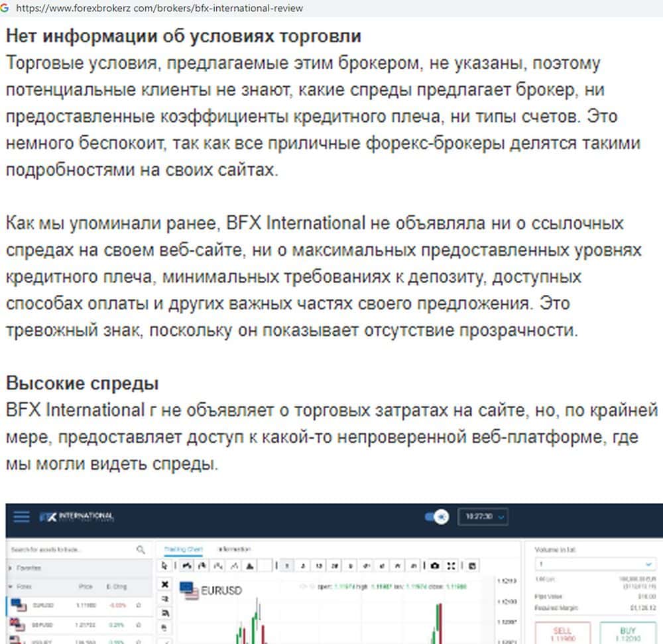Click heading 'Высокие спреды'
Image resolution: width=663 pixels, height=644 pixels.
pyautogui.click(x=82, y=383)
